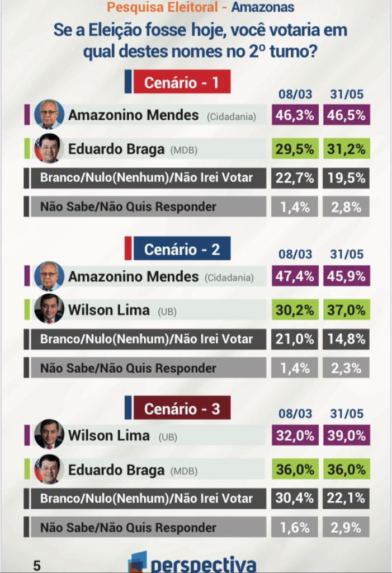Click Não Sabe/Não Quis Responder in Cenário 2
This screenshot has height=573, width=392.
[128, 368]
